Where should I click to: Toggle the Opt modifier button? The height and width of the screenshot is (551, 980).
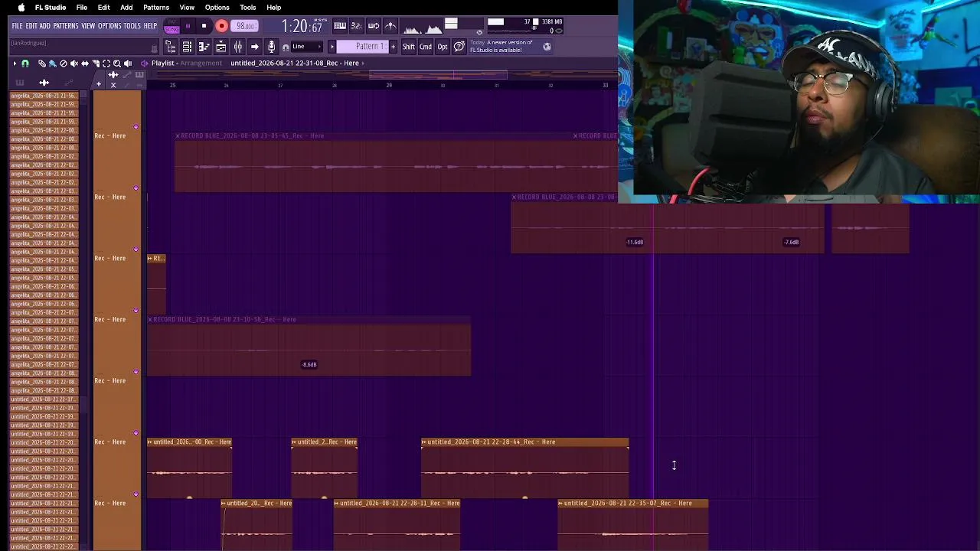pyautogui.click(x=443, y=47)
